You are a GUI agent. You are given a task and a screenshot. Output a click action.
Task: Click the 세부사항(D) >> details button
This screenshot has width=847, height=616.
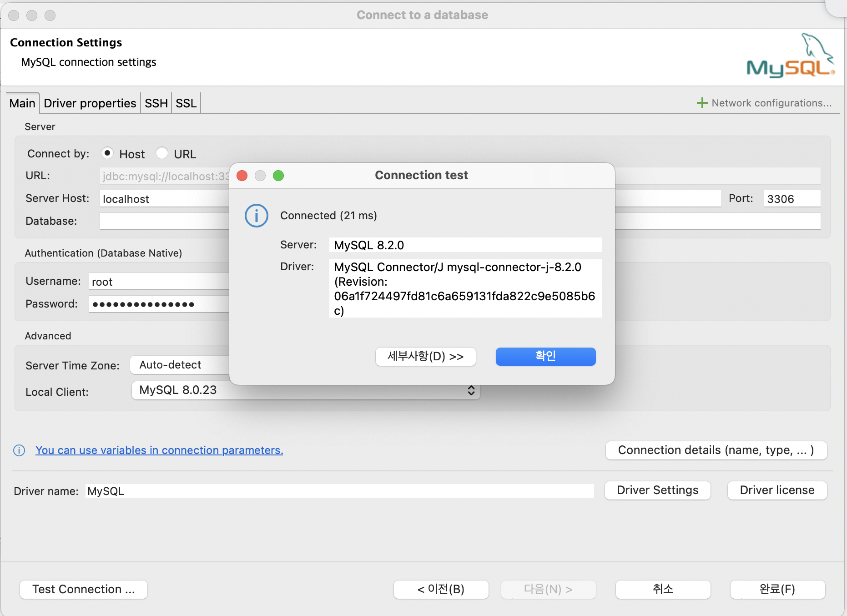425,356
